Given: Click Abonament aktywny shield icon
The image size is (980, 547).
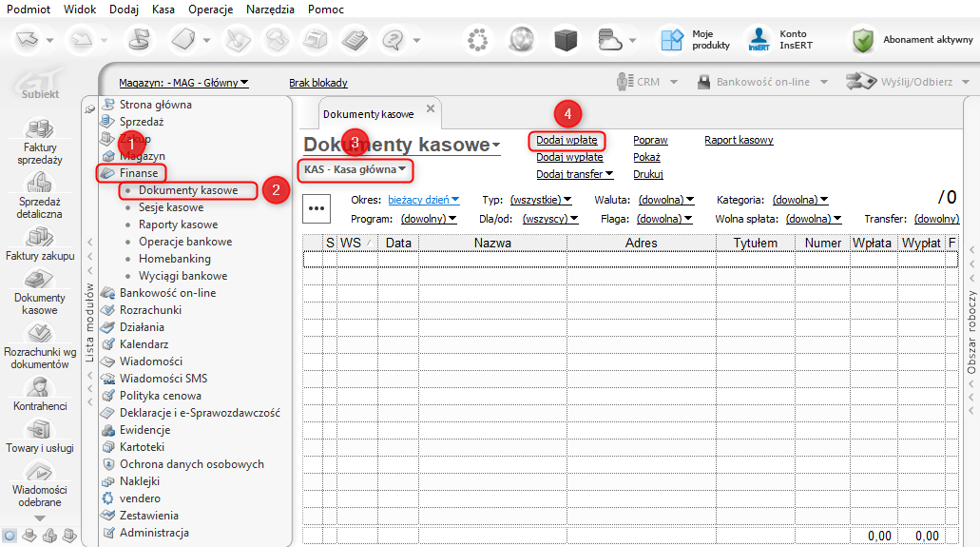Looking at the screenshot, I should 862,40.
